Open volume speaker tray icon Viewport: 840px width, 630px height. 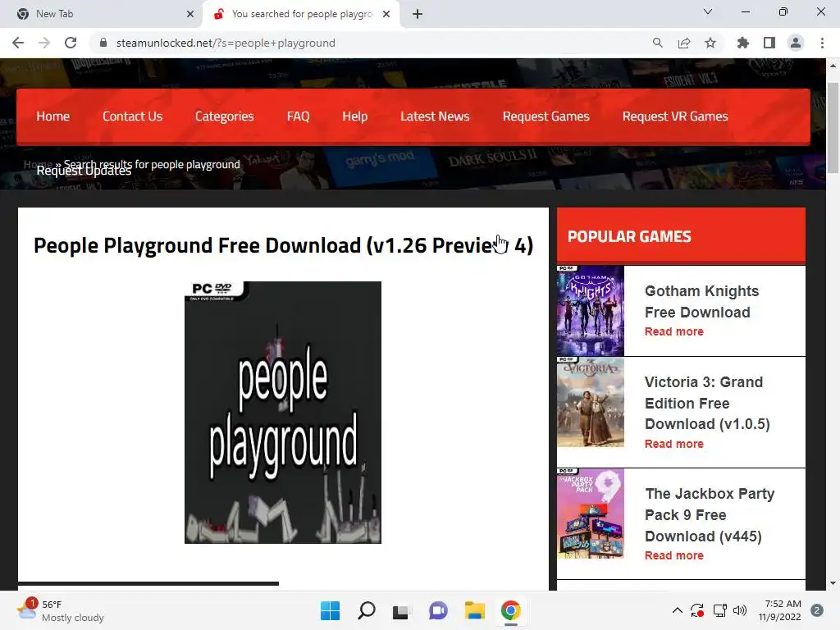pos(740,610)
